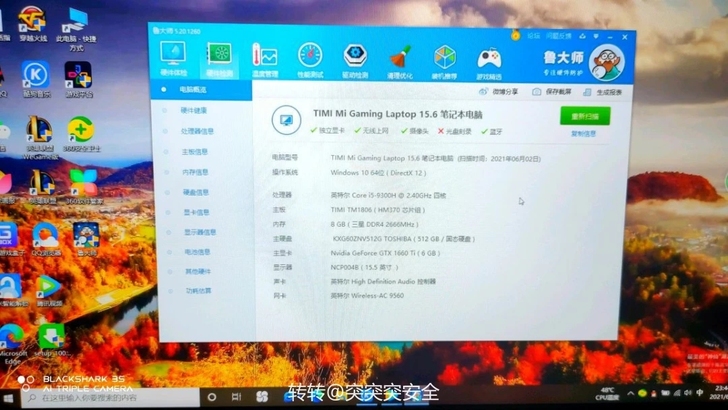Click 微博分享 Weibo share
728x410 pixels.
pos(498,91)
